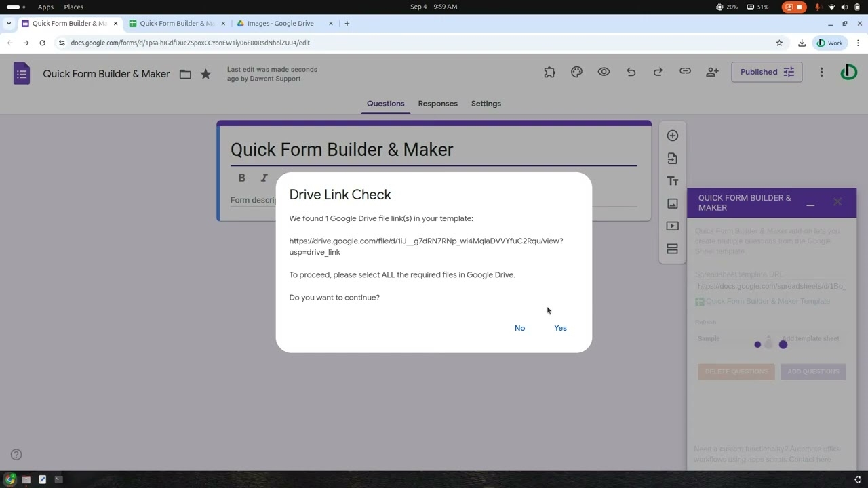This screenshot has height=488, width=868.
Task: Apply italic formatting in title toolbar
Action: coord(264,178)
